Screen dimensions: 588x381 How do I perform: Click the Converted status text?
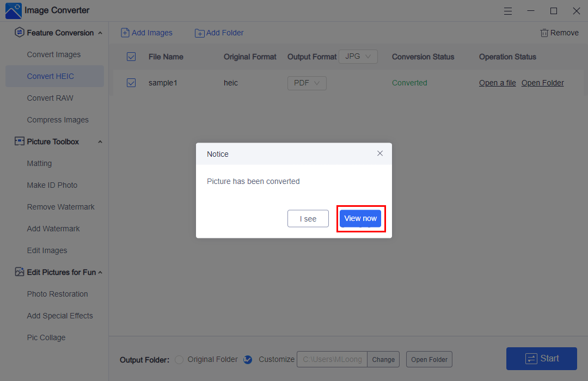409,83
